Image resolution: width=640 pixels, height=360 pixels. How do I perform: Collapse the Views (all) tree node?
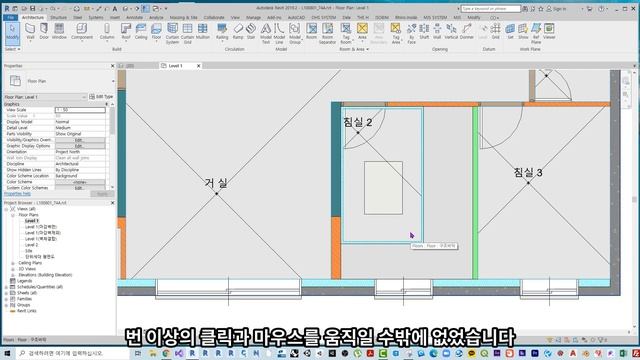[7, 209]
